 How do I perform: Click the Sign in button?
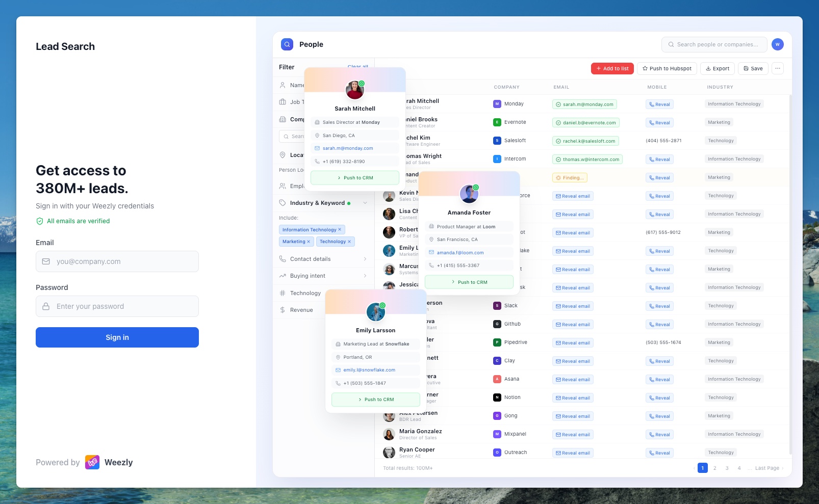117,337
